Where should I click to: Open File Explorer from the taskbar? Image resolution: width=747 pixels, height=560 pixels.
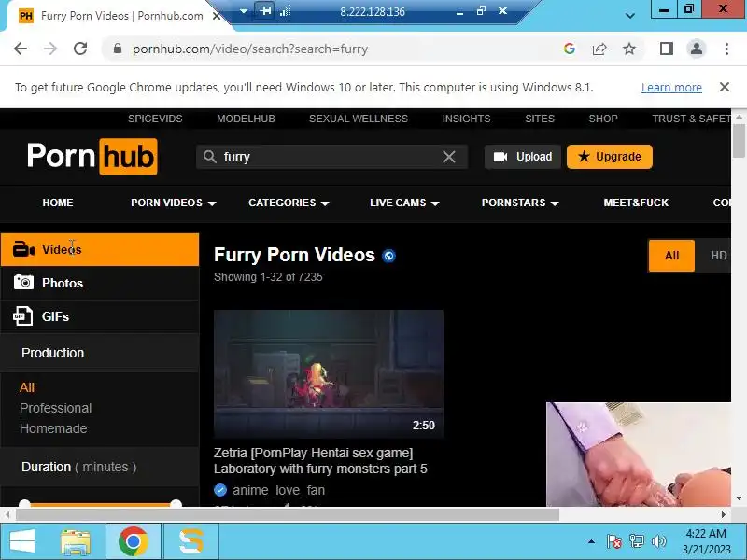point(76,541)
